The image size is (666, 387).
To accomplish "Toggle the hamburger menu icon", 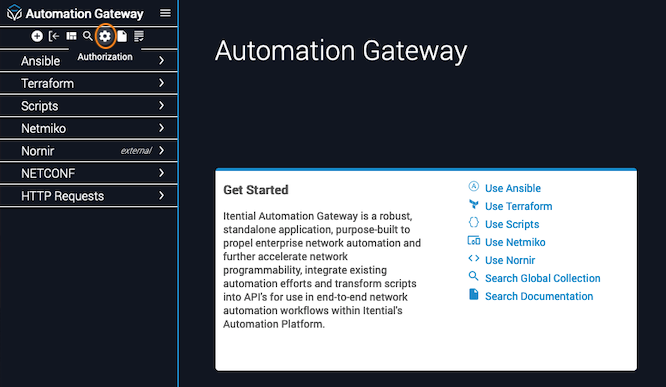I will (165, 13).
